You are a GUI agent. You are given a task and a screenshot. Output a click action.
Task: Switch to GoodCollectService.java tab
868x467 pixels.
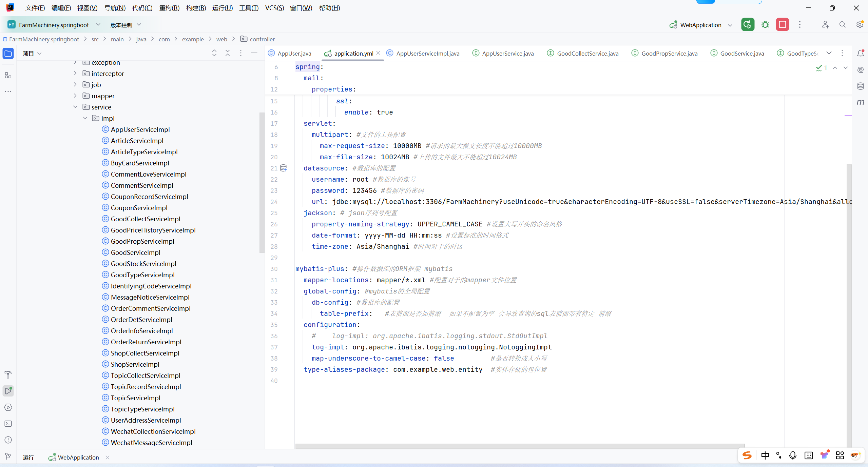point(583,54)
